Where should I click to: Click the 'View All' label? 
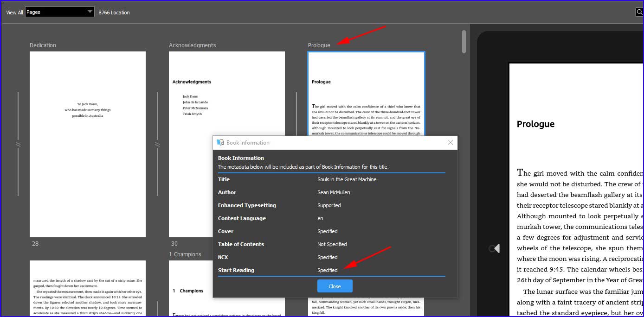click(x=14, y=13)
